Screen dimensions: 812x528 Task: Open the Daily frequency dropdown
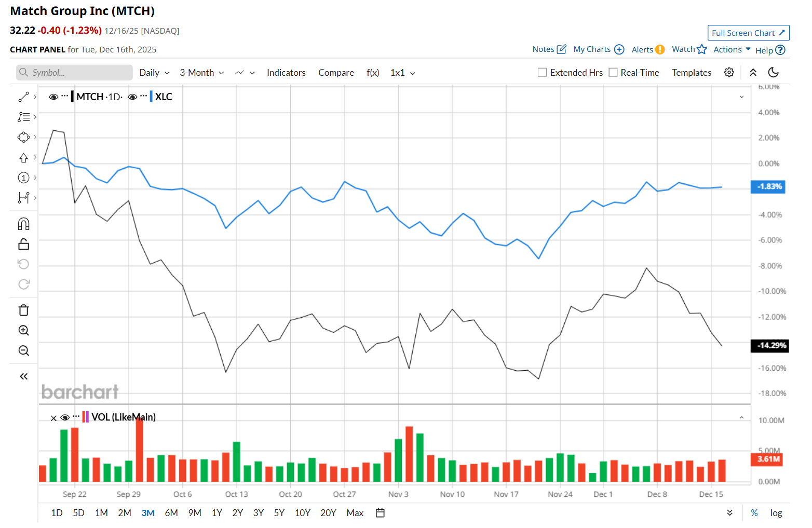pos(155,73)
